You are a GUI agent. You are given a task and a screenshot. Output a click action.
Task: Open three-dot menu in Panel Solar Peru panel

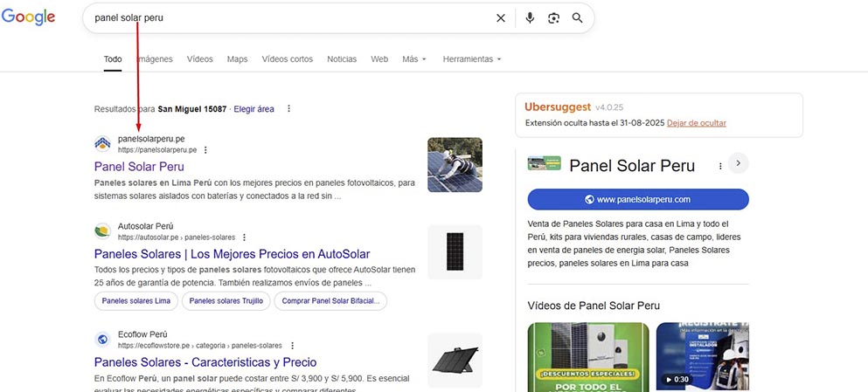click(x=720, y=165)
